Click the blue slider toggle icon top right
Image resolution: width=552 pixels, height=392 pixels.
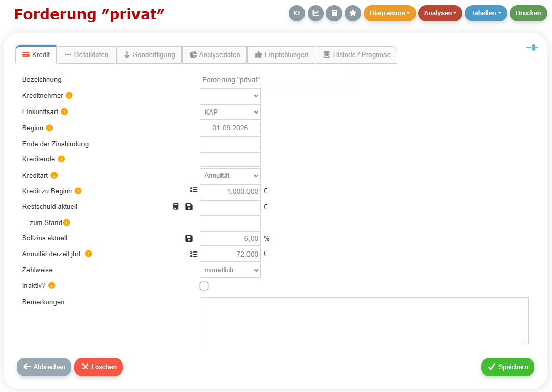click(x=532, y=47)
